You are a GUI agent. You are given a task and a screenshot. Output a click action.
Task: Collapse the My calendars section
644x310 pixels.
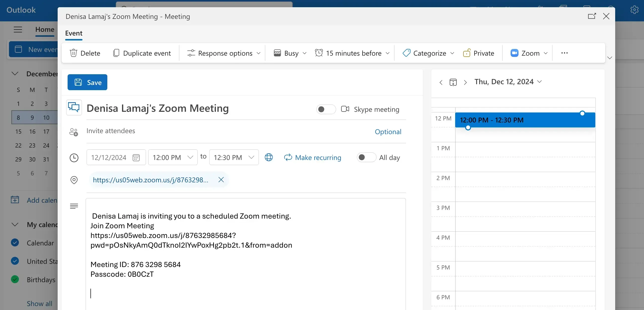[x=15, y=225]
